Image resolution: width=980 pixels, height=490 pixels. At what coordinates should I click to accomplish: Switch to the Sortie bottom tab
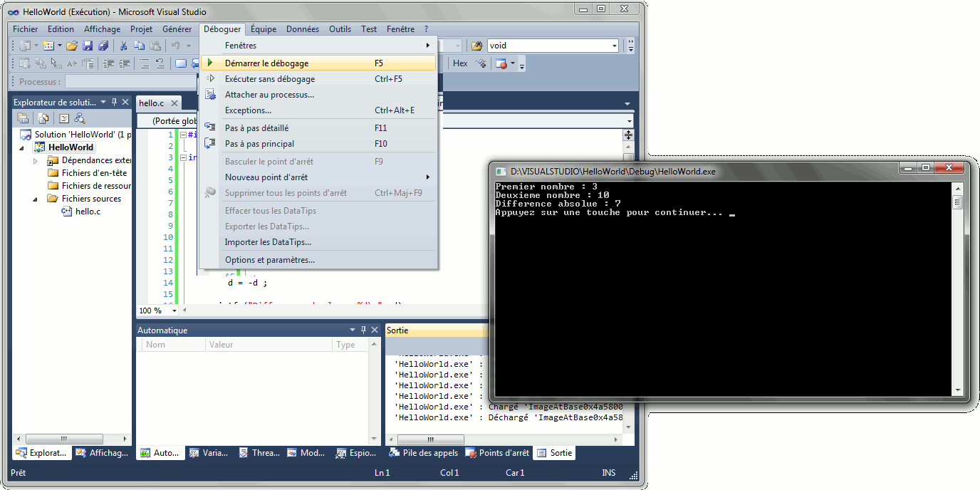tap(554, 453)
